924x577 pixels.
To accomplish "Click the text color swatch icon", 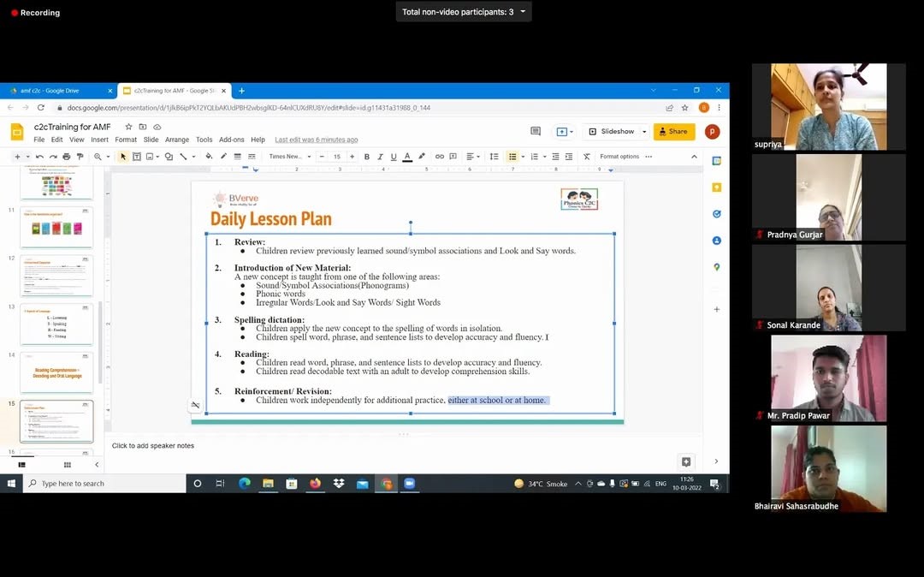I will 407,157.
